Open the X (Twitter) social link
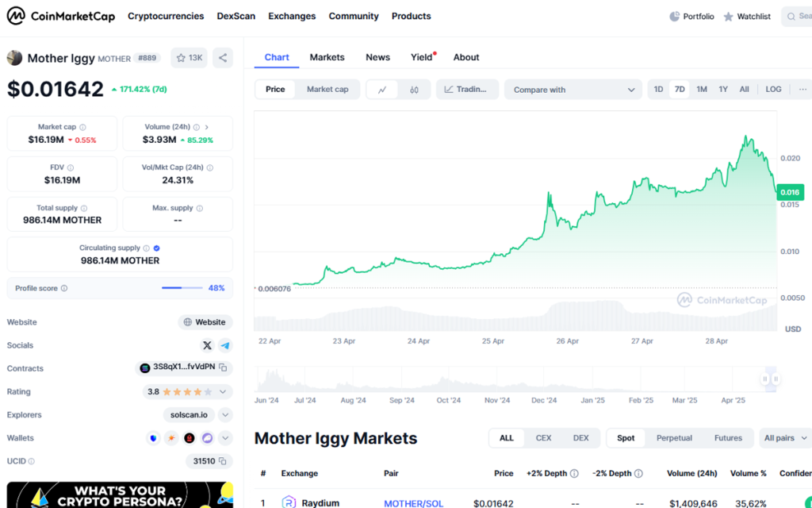The height and width of the screenshot is (508, 812). [x=207, y=345]
